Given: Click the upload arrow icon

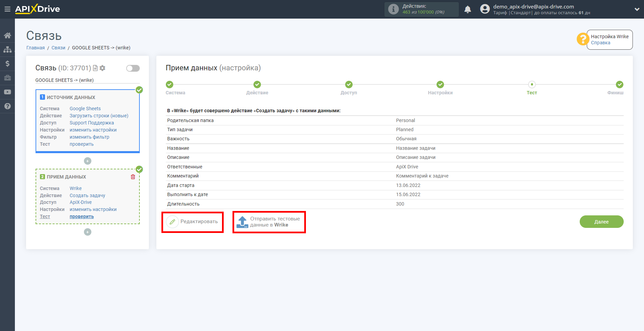Looking at the screenshot, I should tap(242, 222).
